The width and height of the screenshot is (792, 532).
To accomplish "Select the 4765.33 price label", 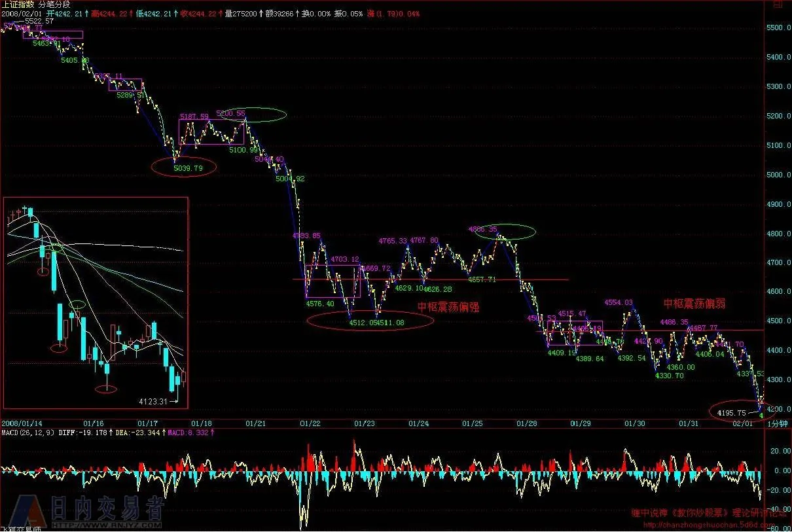I will click(393, 241).
